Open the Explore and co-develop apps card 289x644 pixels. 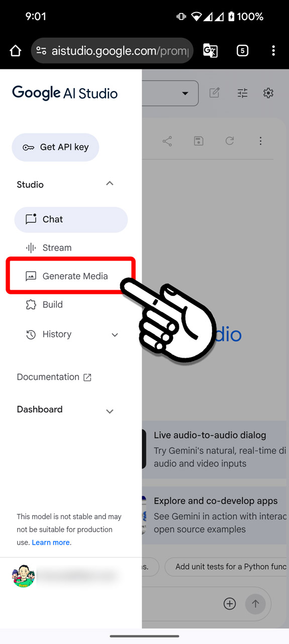point(215,515)
